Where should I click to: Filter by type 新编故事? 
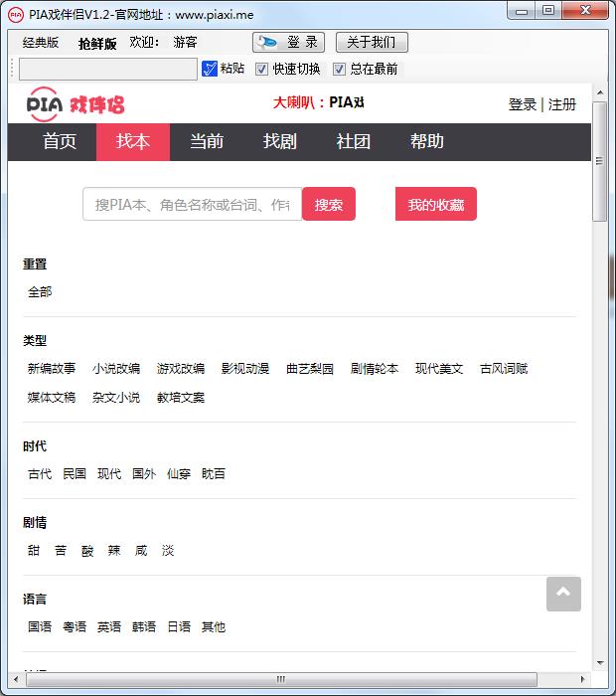pos(52,369)
